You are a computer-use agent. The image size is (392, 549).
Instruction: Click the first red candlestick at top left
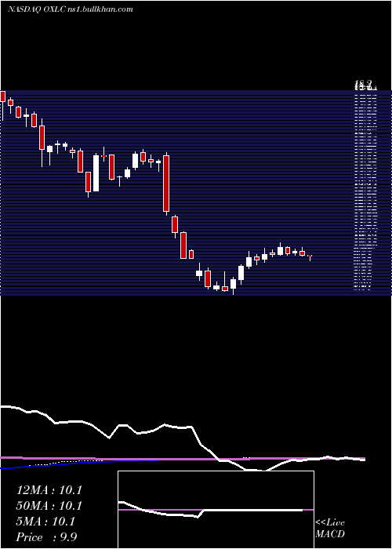click(3, 96)
